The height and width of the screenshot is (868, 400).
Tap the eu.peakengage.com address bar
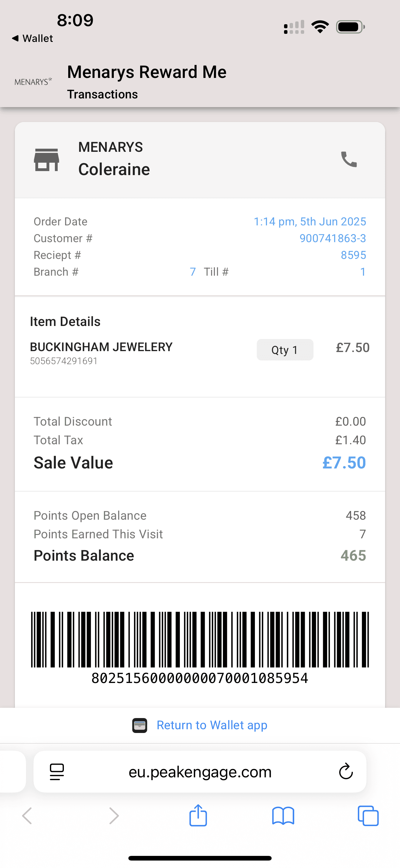click(x=200, y=772)
